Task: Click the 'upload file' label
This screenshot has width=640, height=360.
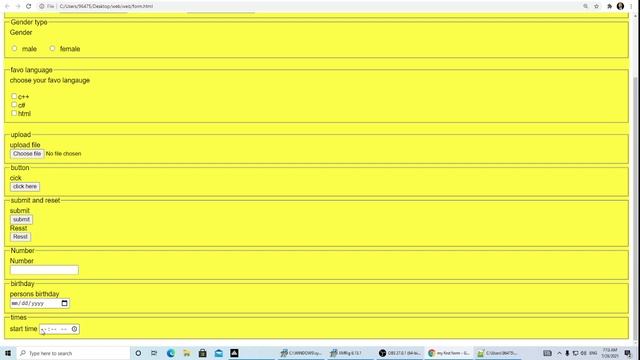Action: (25, 145)
